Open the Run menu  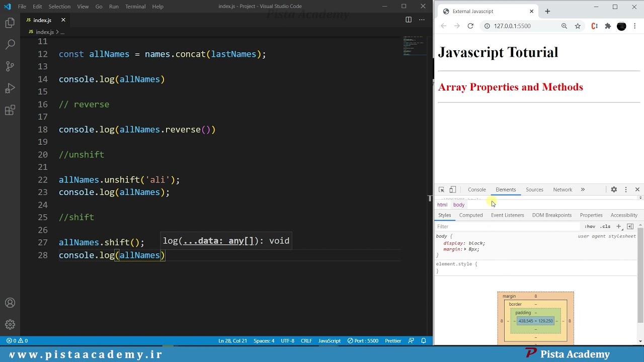tap(114, 7)
